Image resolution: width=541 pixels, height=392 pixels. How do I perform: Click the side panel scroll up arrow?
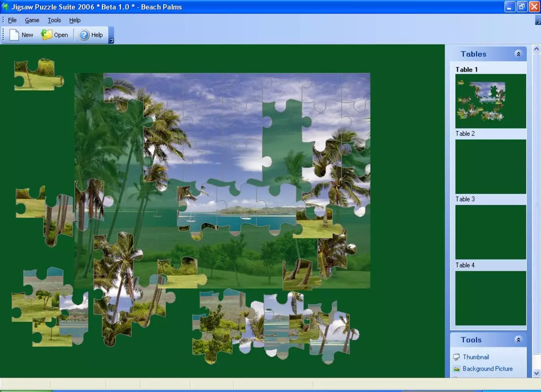(536, 49)
